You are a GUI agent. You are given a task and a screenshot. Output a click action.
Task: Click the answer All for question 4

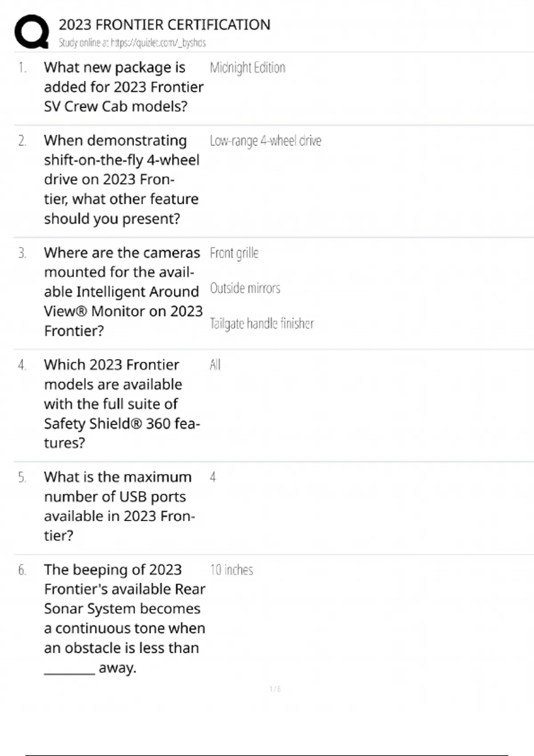(215, 365)
